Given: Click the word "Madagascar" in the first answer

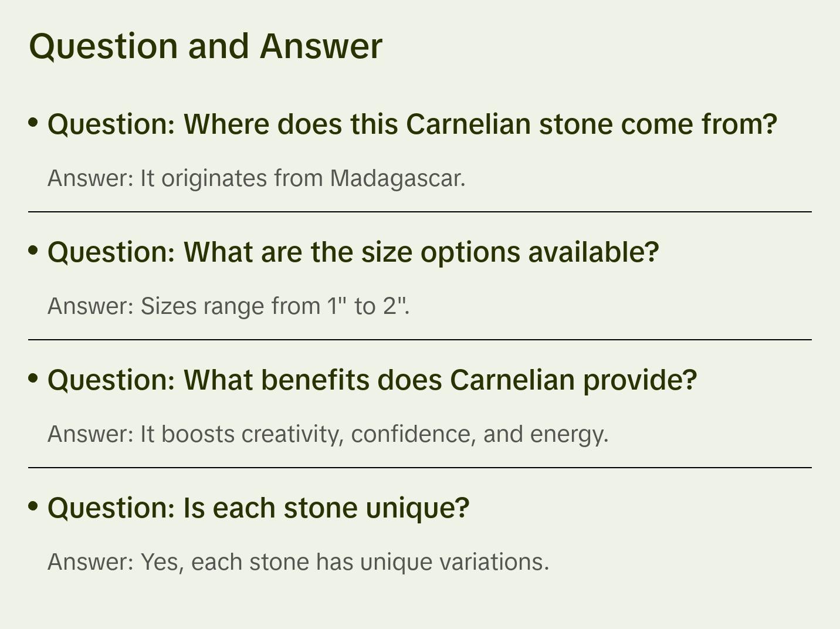Looking at the screenshot, I should (x=397, y=178).
